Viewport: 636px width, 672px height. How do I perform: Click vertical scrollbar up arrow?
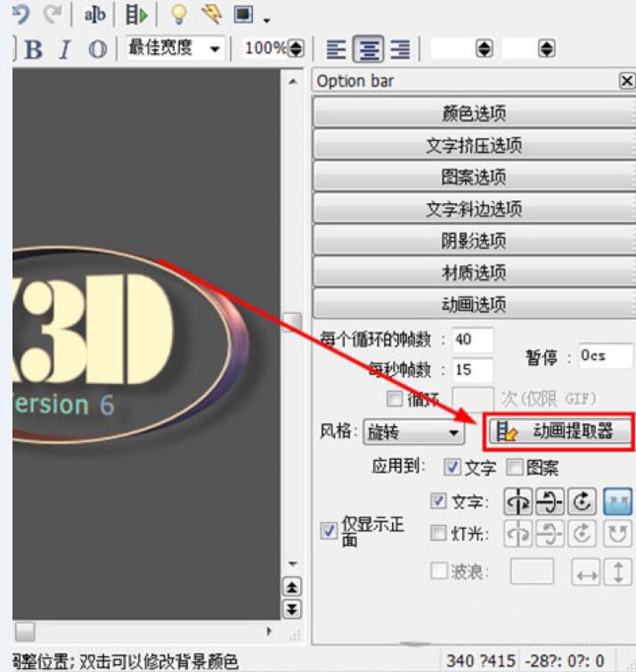[x=293, y=80]
